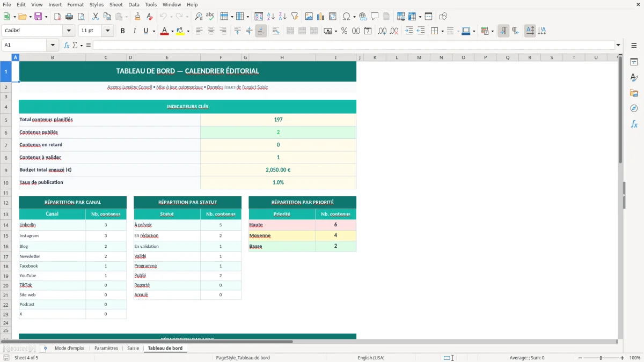Open Conditional Formatting dropdown arrow
Viewport: 644px width, 362px height.
(x=492, y=31)
